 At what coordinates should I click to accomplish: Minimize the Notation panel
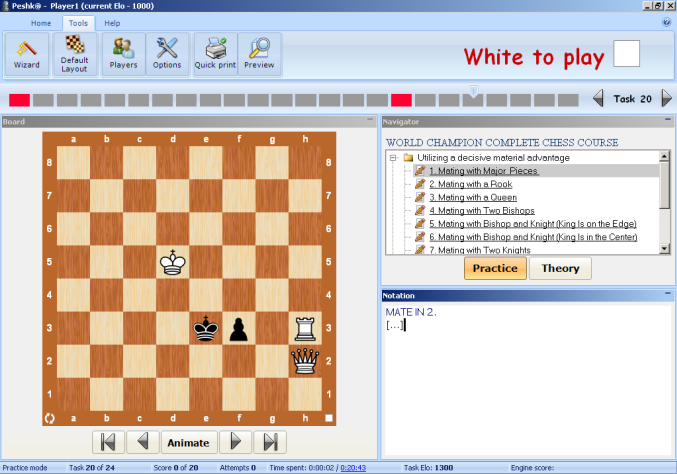[668, 293]
